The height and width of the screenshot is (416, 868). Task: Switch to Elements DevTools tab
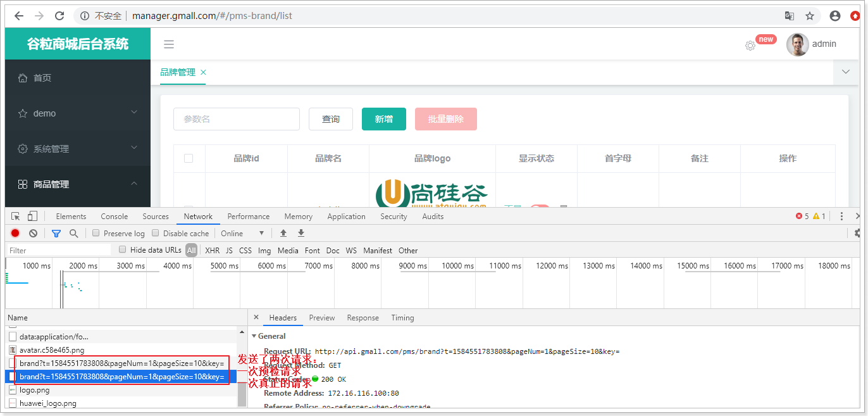(x=71, y=217)
